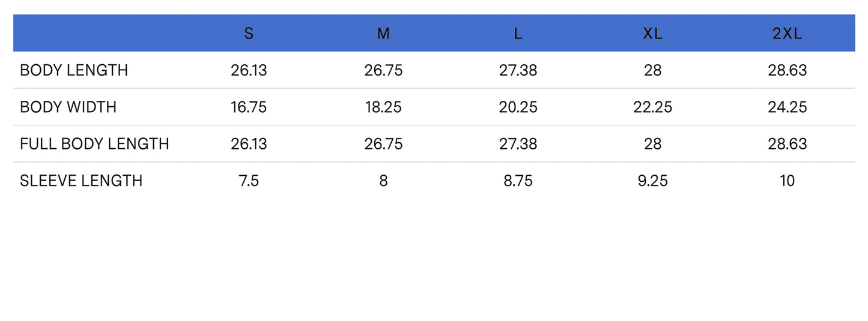Viewport: 868px width, 321px height.
Task: Click sleeve length value 8 for M
Action: pyautogui.click(x=383, y=181)
